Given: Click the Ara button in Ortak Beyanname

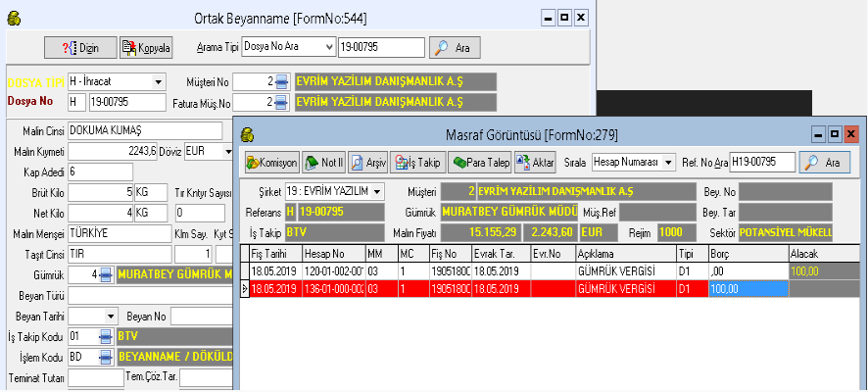Looking at the screenshot, I should 455,48.
